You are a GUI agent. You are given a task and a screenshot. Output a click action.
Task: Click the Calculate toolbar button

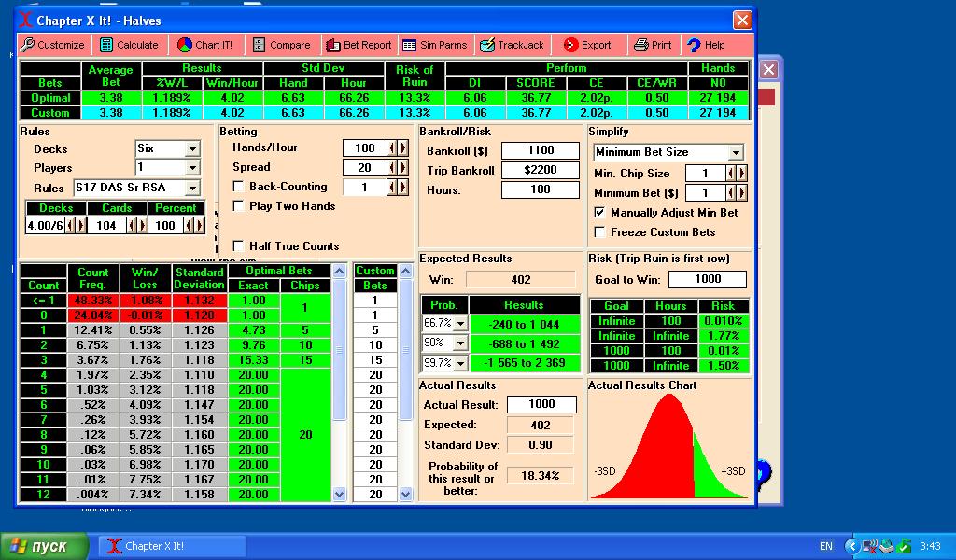129,45
